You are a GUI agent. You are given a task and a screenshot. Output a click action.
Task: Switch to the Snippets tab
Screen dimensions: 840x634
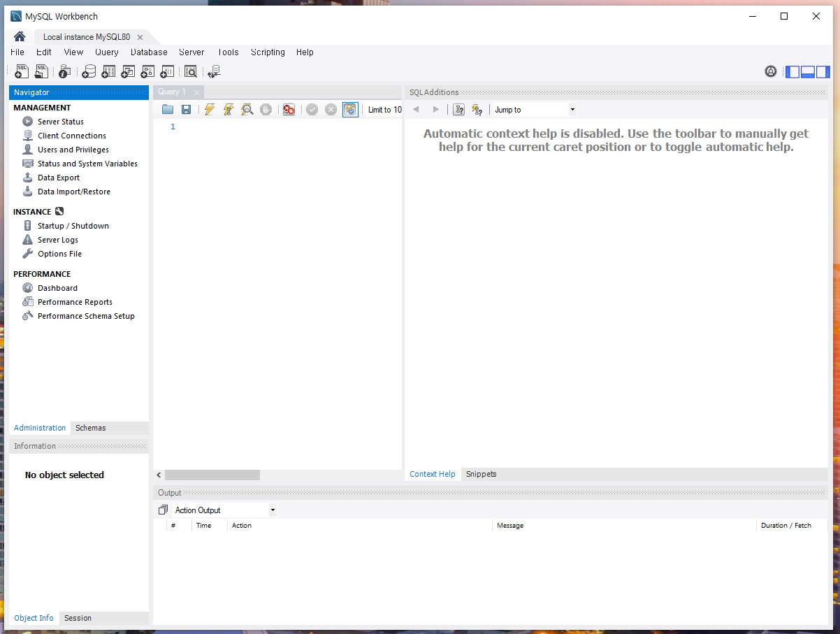click(481, 474)
